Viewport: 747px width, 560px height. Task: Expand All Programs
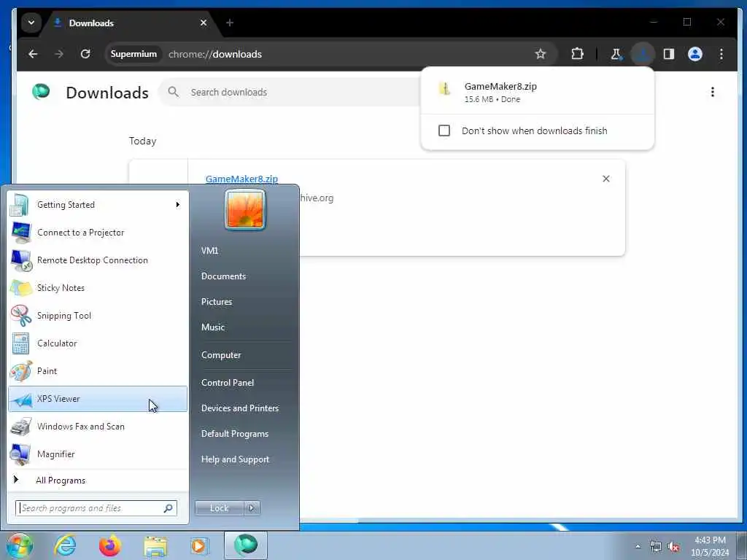tap(98, 480)
